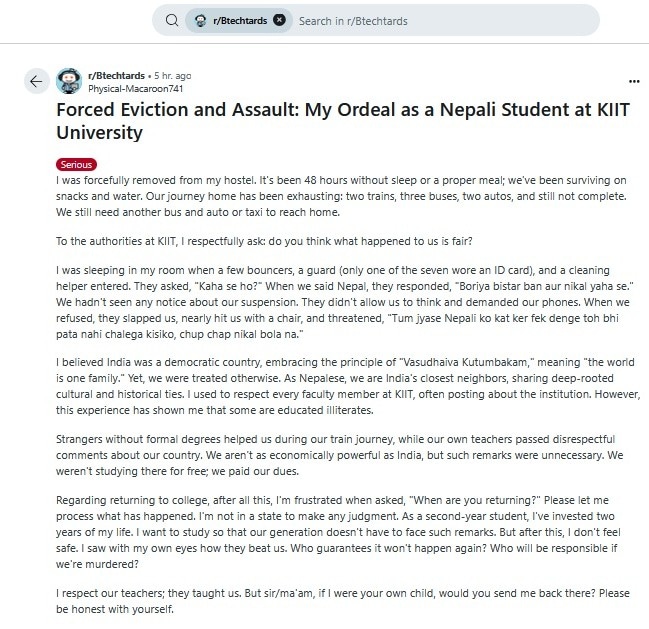Click the r/Btechtards label in the search chip
This screenshot has width=649, height=629.
tap(240, 20)
